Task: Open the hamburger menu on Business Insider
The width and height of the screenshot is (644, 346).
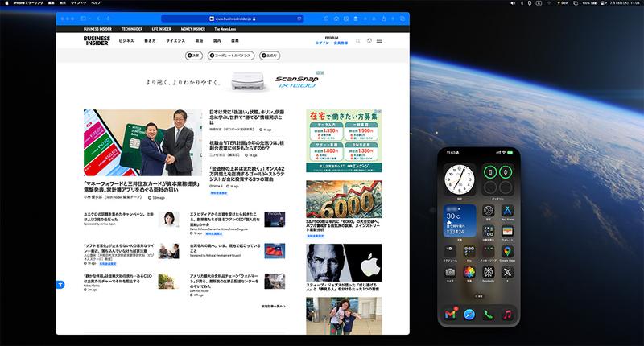Action: tap(379, 40)
